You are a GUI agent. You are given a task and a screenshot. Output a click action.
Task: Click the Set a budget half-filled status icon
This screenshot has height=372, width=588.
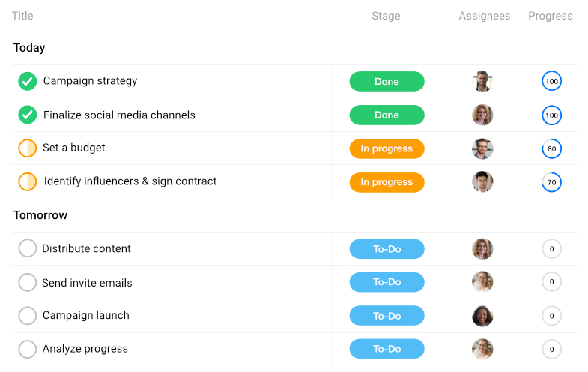28,148
